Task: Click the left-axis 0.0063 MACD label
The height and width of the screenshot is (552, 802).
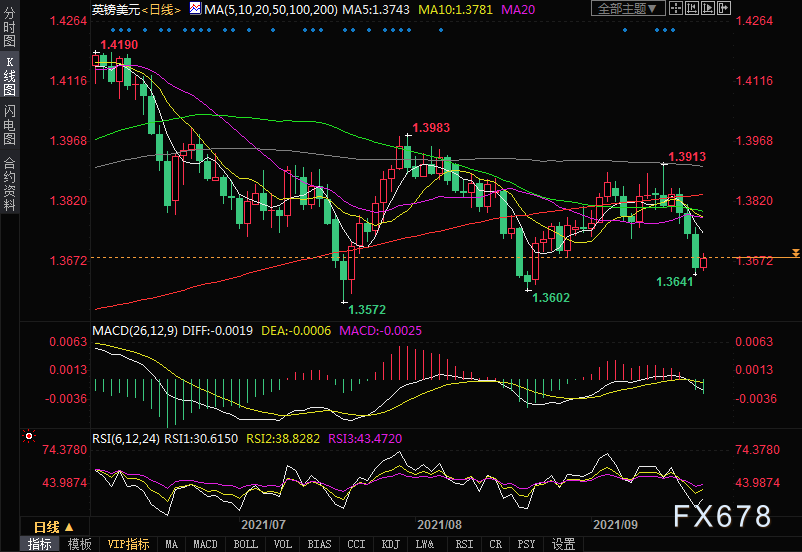Action: click(x=68, y=341)
